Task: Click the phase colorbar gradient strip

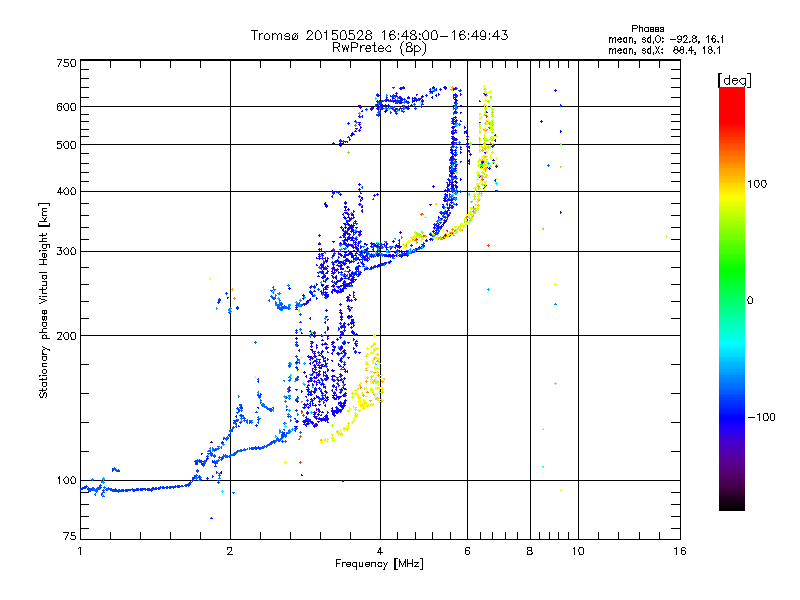Action: coord(732,299)
